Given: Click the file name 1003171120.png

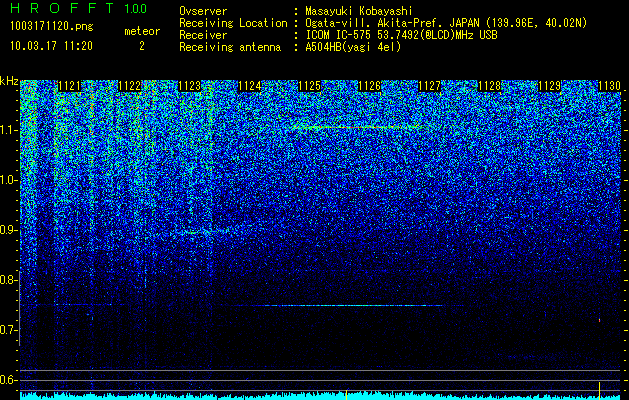Looking at the screenshot, I should click(x=51, y=27).
